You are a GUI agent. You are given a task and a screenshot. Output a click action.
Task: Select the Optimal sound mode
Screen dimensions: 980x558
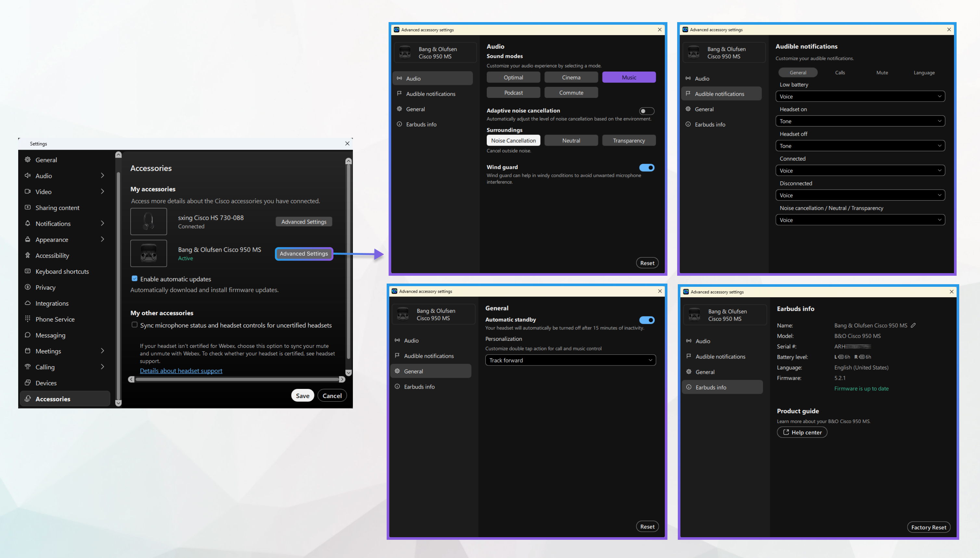tap(513, 77)
